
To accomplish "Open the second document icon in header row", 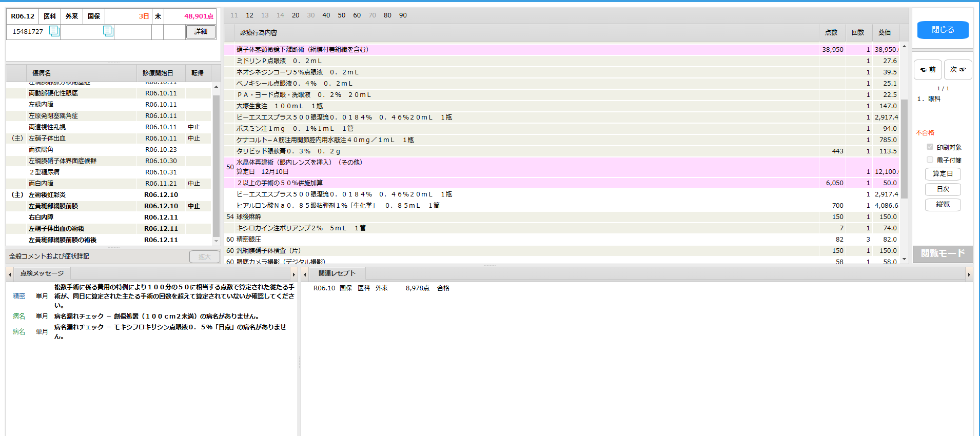I will 108,31.
